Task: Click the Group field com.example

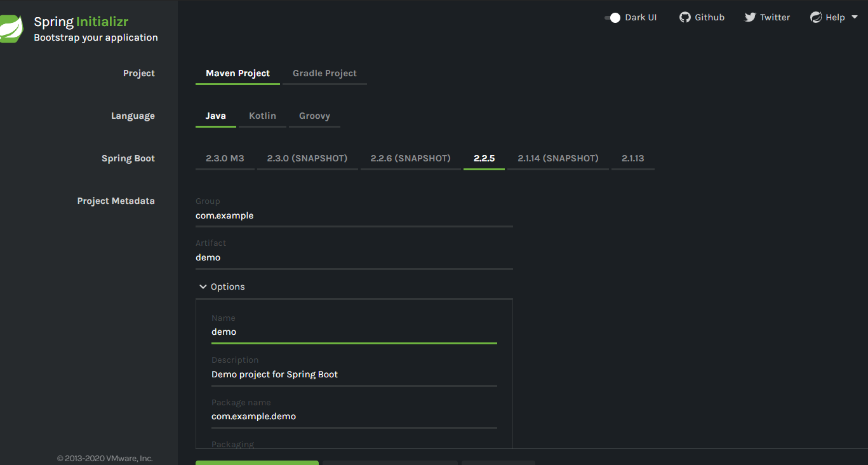Action: pyautogui.click(x=354, y=216)
